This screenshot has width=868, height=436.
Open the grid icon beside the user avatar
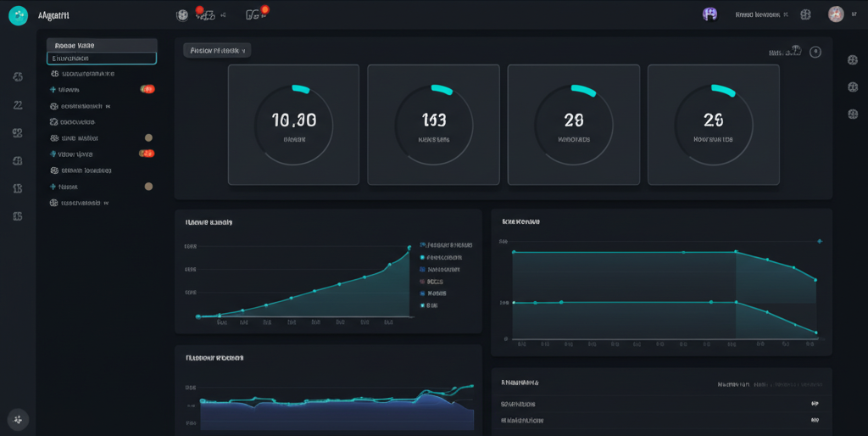[x=805, y=14]
